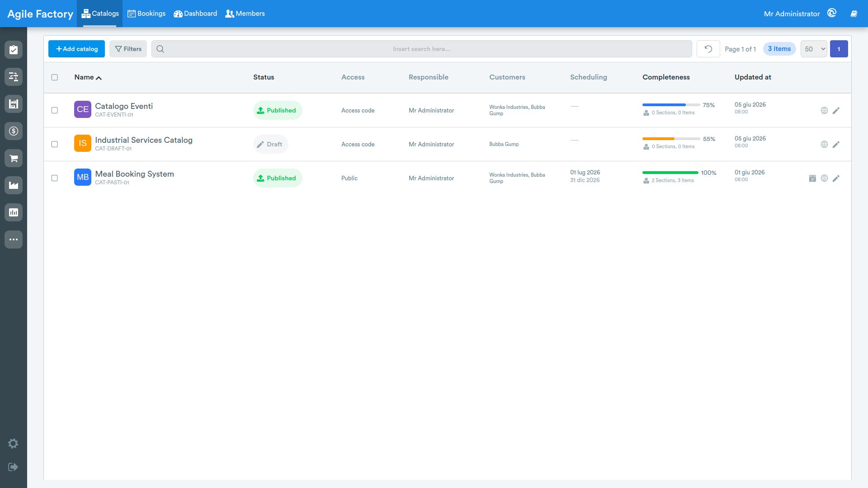Tick the Industrial Services Catalog checkbox

(55, 144)
